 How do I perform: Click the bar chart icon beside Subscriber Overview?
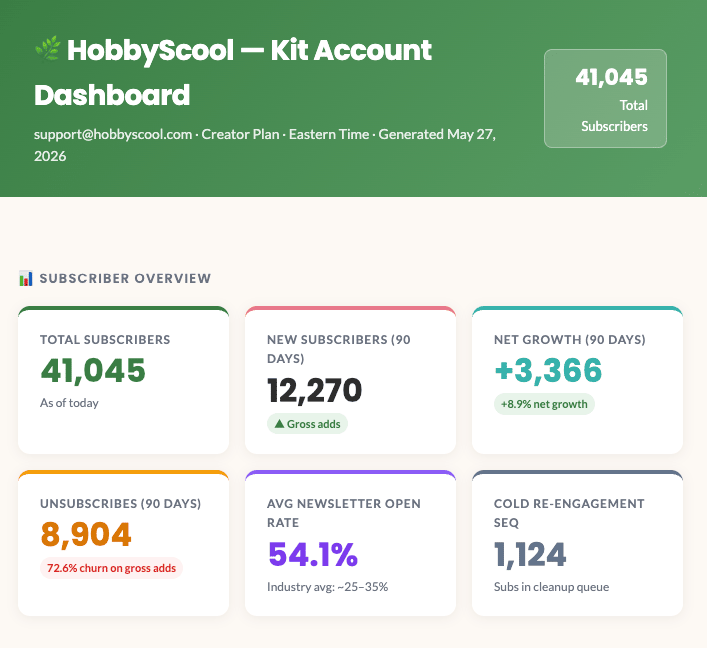(x=26, y=278)
